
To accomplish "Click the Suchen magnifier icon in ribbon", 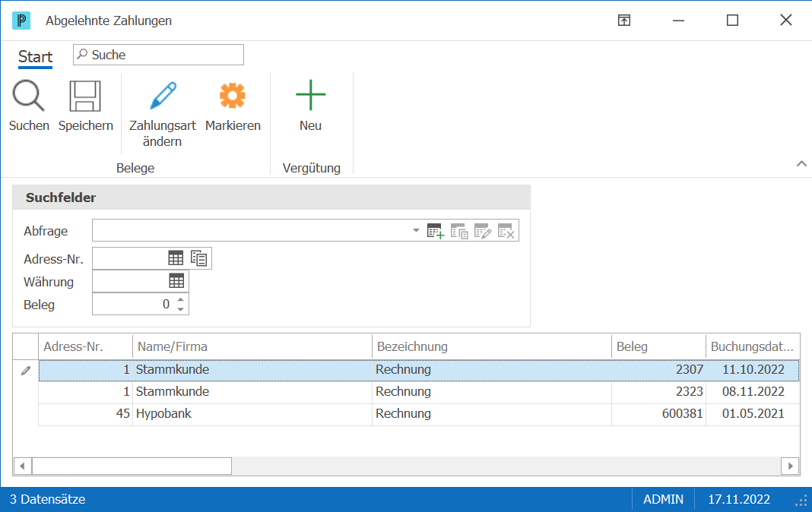I will 28,96.
